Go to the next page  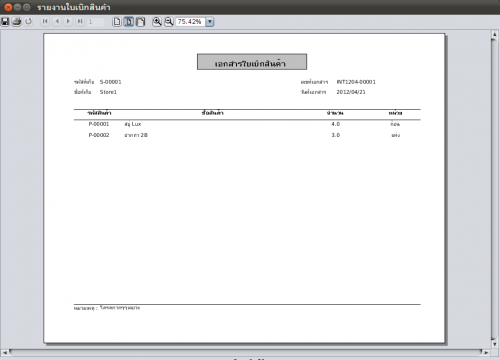point(68,22)
